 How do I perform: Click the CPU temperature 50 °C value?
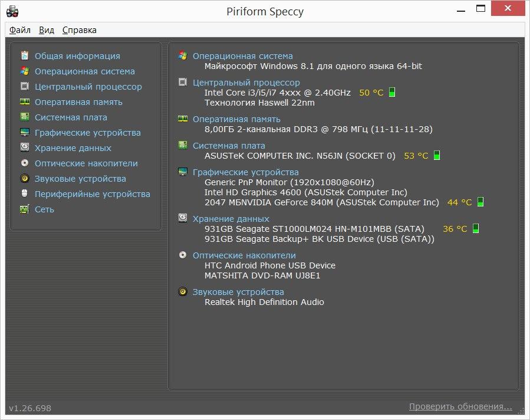(371, 93)
